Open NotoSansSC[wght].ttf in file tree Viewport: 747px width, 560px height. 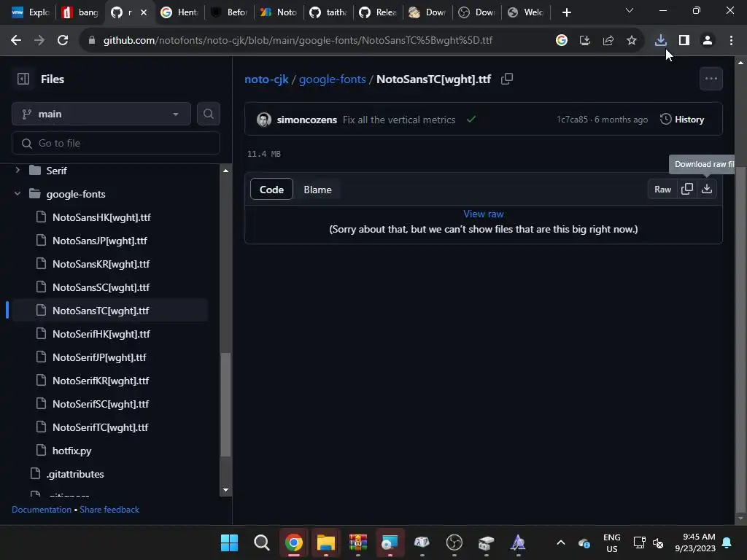101,287
